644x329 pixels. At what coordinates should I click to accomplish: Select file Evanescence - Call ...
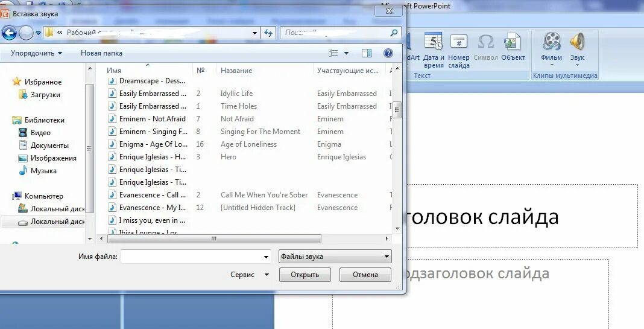[153, 195]
